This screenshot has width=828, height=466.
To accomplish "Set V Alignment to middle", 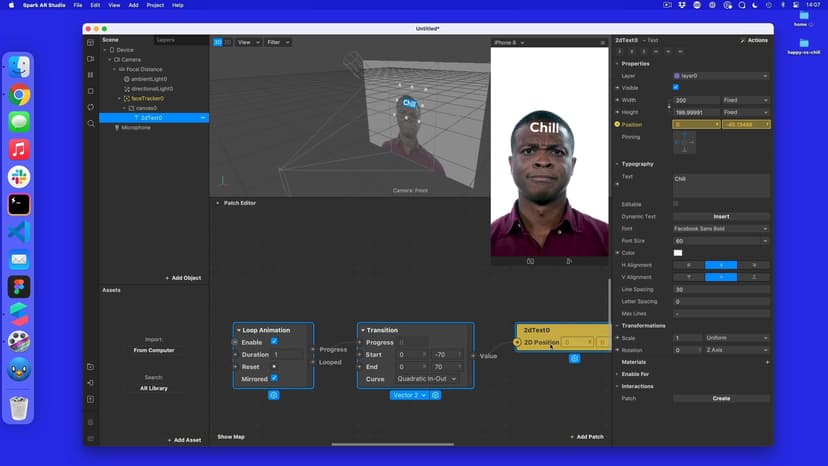I will pyautogui.click(x=721, y=277).
